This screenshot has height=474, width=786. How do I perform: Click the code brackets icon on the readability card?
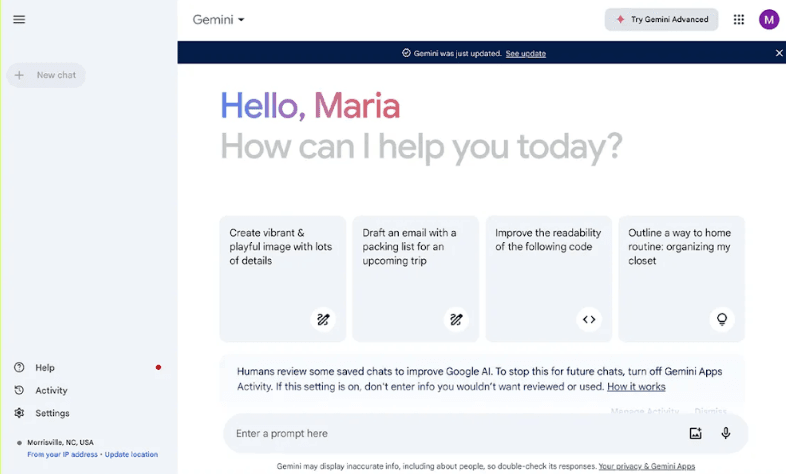click(589, 319)
